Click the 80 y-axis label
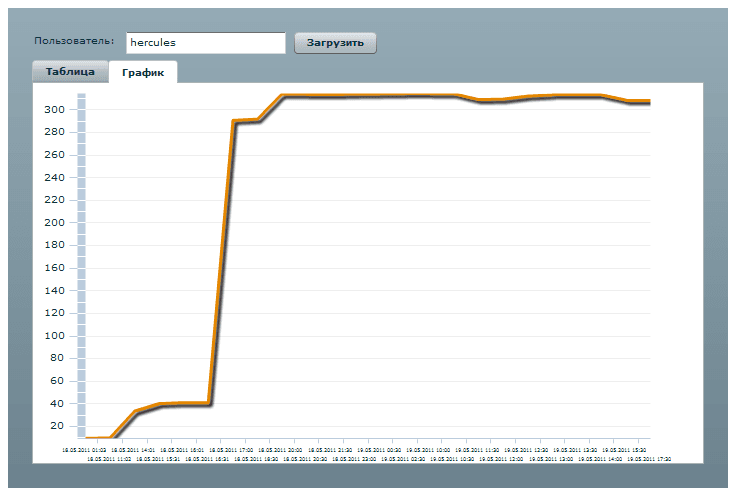The image size is (736, 496). [57, 358]
